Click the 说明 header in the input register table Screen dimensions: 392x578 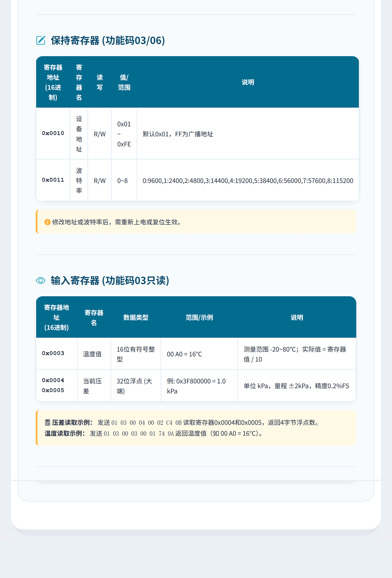click(x=297, y=317)
